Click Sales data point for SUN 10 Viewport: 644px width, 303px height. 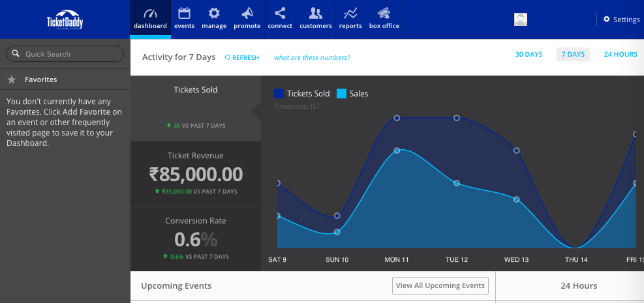(337, 232)
